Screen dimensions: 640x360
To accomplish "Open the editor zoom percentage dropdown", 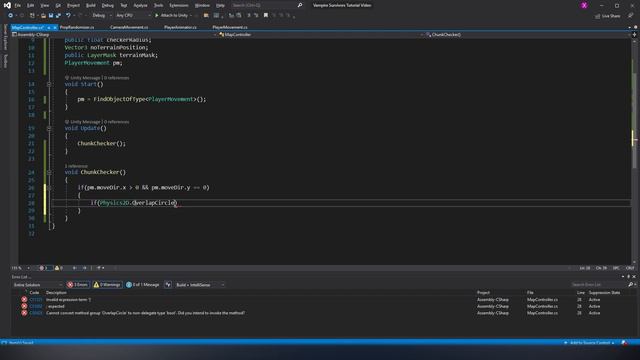I will pos(20,268).
